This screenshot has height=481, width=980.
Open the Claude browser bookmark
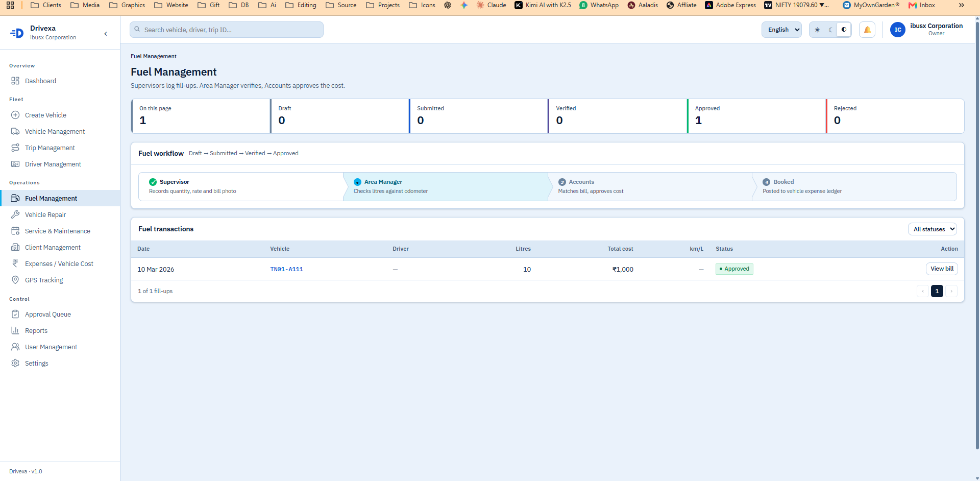[x=491, y=5]
